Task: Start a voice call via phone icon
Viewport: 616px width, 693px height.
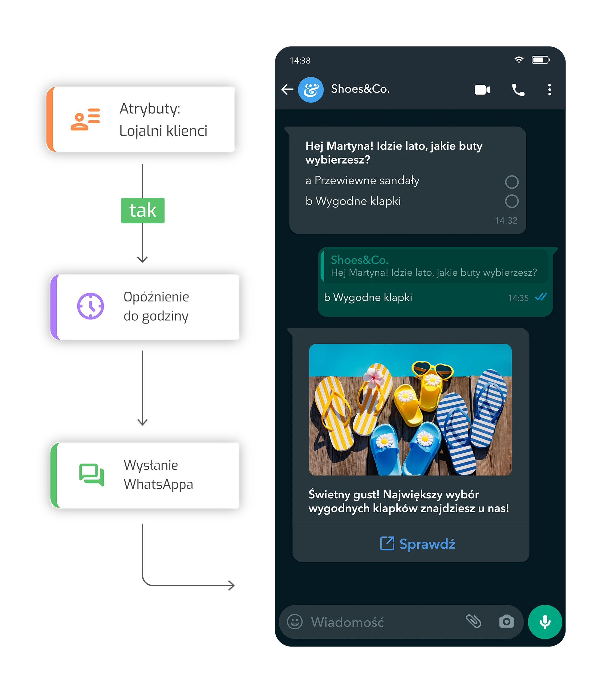Action: [518, 90]
